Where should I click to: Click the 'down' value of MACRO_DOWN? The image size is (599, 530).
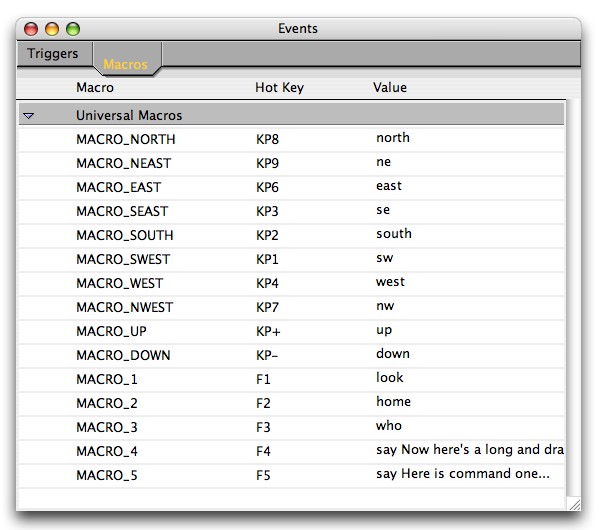393,353
